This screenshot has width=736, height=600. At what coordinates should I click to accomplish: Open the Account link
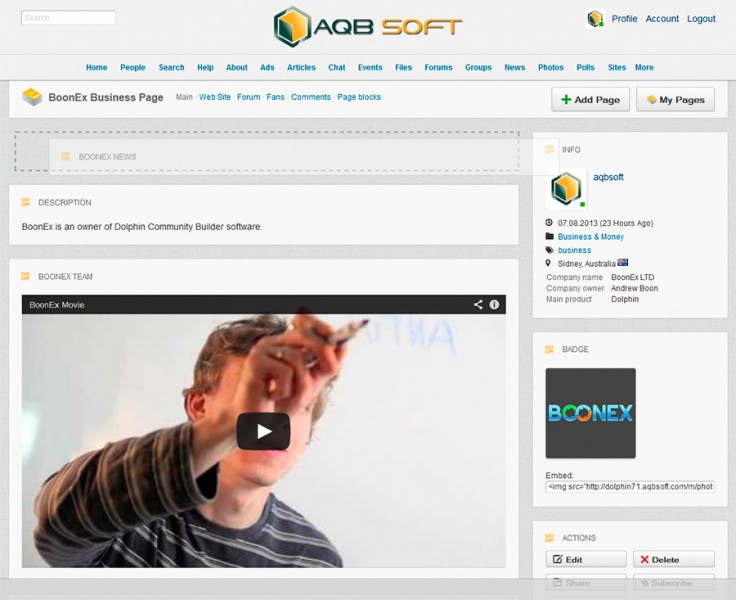click(662, 19)
